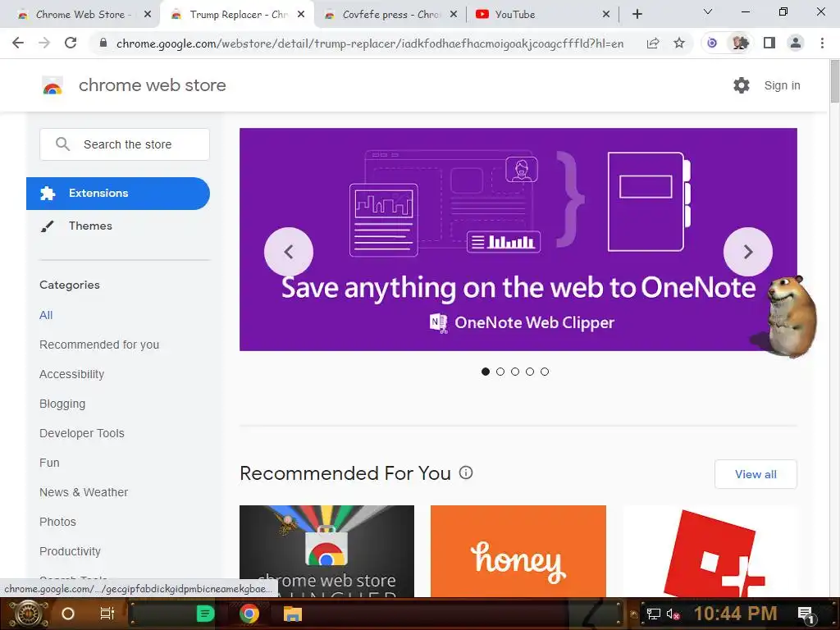
Task: Open Task View on taskbar
Action: click(x=107, y=614)
